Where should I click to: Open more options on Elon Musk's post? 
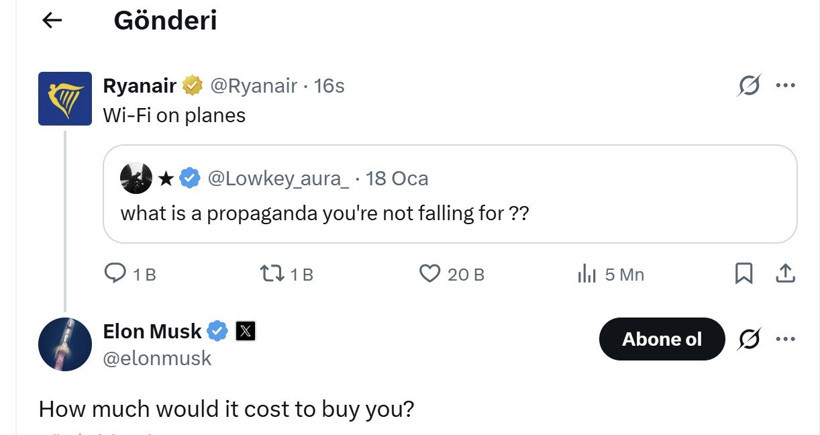click(786, 340)
